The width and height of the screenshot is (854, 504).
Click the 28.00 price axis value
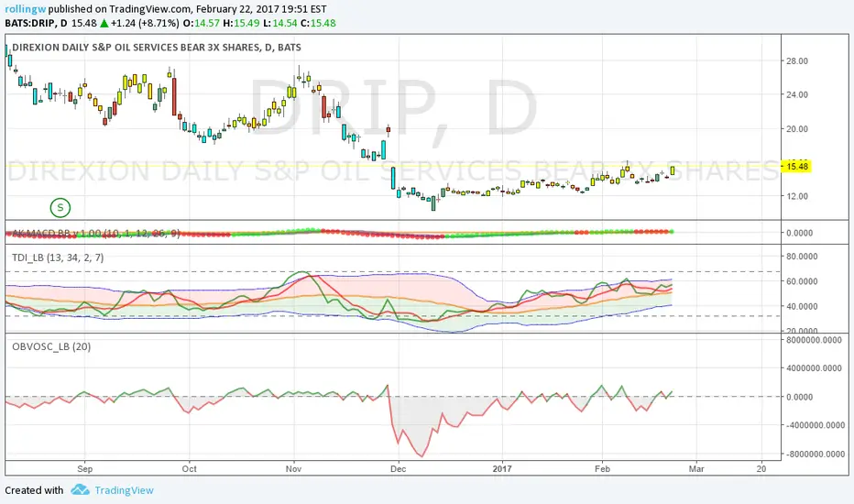pos(797,61)
